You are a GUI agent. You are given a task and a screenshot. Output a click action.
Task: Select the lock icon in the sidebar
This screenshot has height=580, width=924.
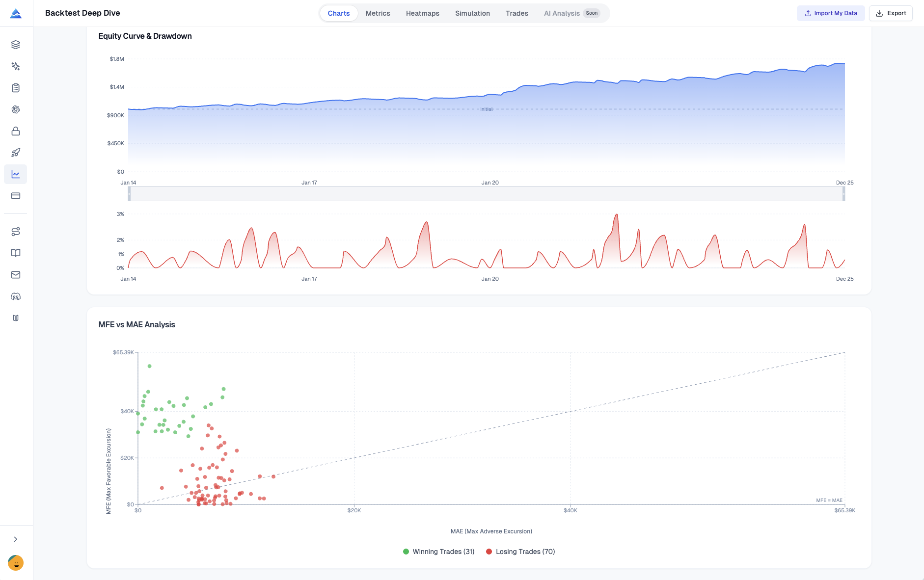click(x=16, y=131)
